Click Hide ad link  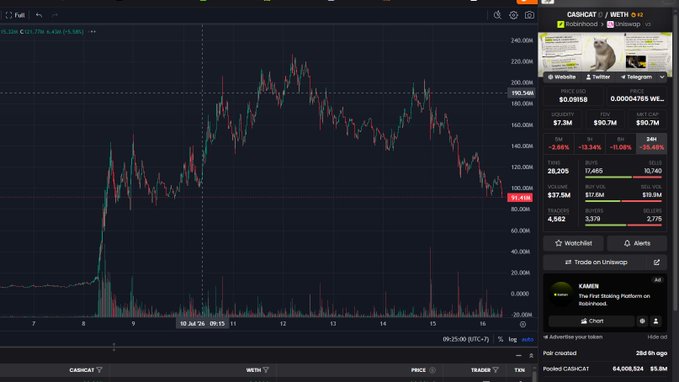657,337
